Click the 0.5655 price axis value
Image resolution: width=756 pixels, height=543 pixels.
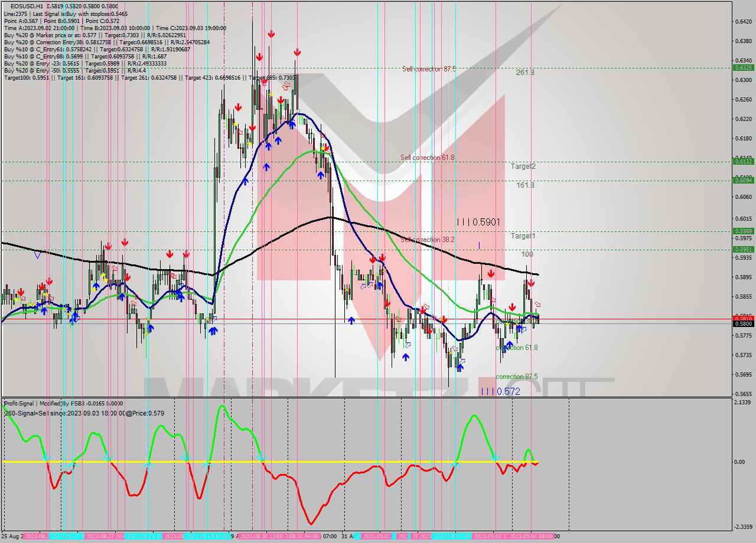(x=743, y=394)
